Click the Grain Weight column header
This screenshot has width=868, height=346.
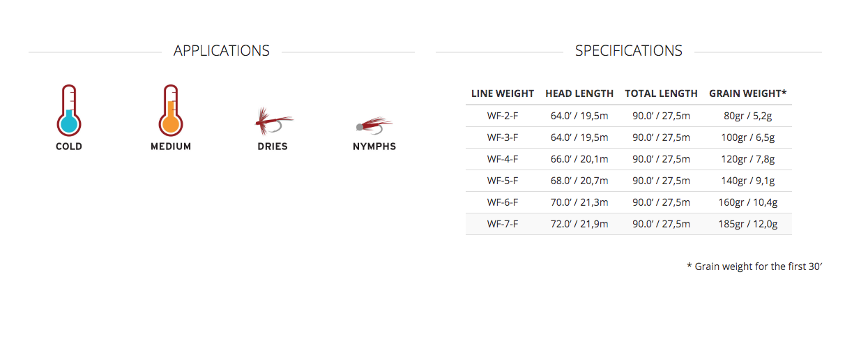pos(748,93)
